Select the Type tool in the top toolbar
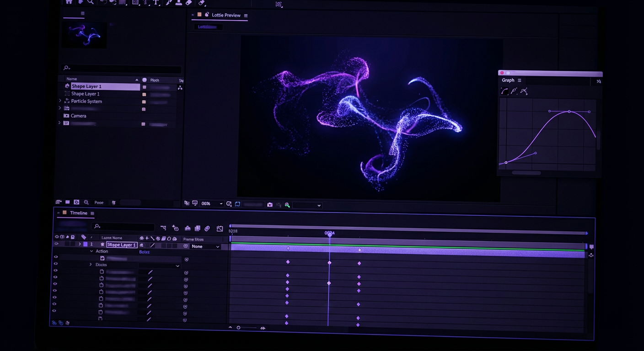Image resolution: width=644 pixels, height=351 pixels. tap(156, 2)
